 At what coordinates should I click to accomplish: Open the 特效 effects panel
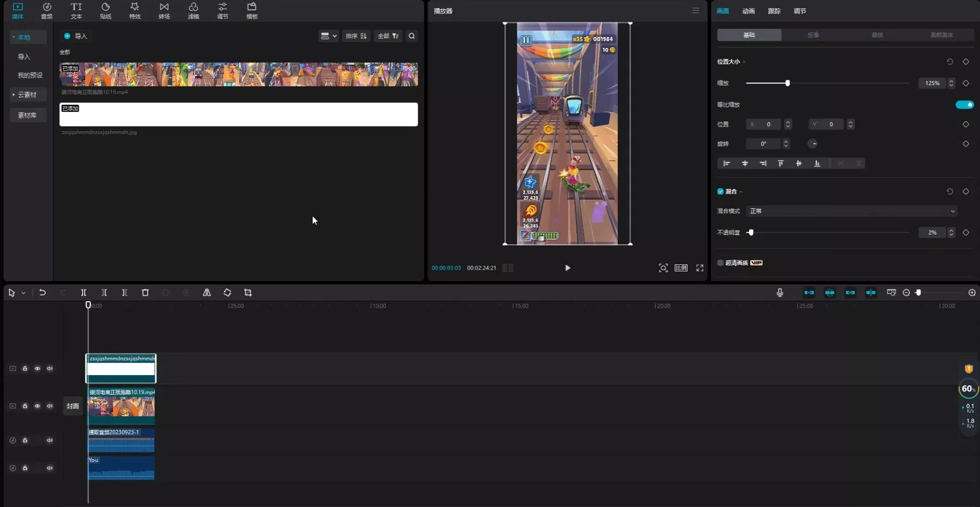tap(135, 10)
